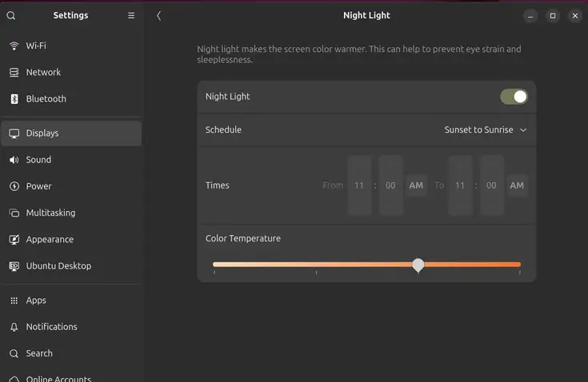Open Power settings panel

pos(71,186)
